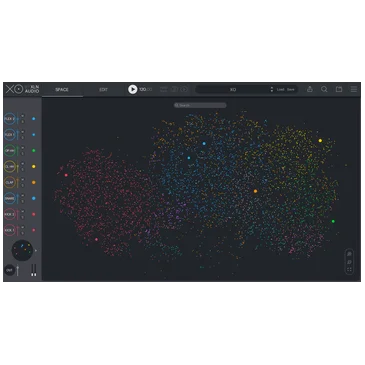This screenshot has width=365, height=365.
Task: Select the large yellow sample dot in space
Action: [x=320, y=141]
